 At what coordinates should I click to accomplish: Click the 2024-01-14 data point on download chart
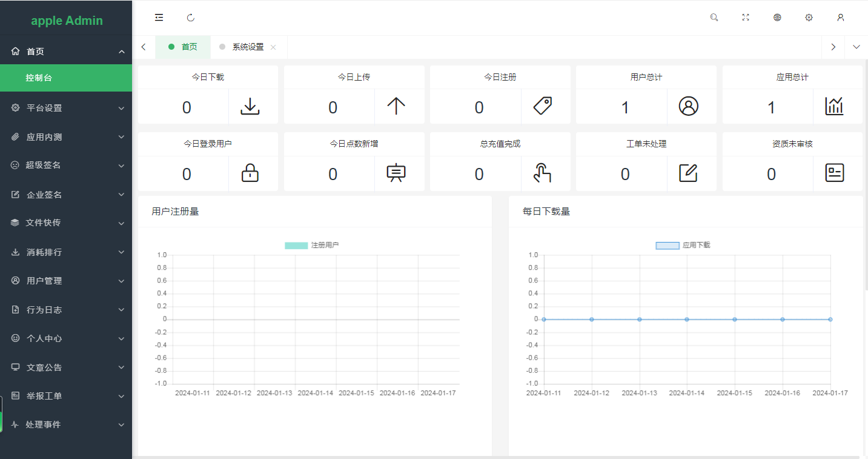tap(687, 319)
